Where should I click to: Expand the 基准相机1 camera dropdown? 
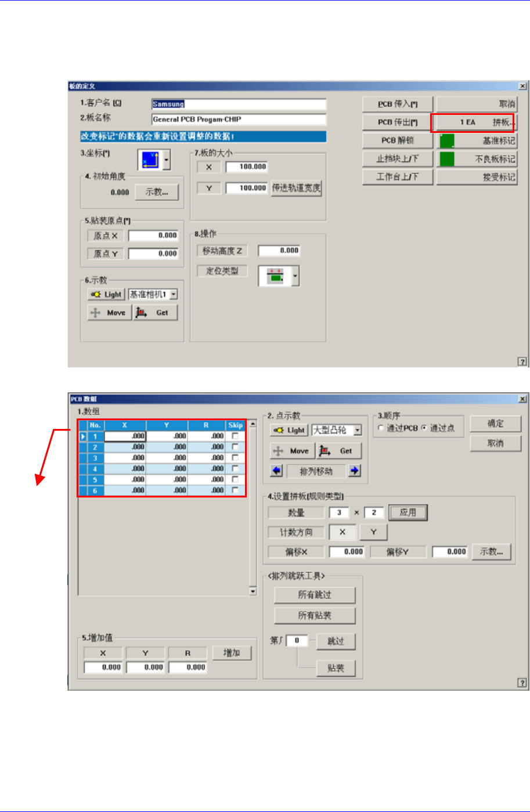[x=173, y=294]
